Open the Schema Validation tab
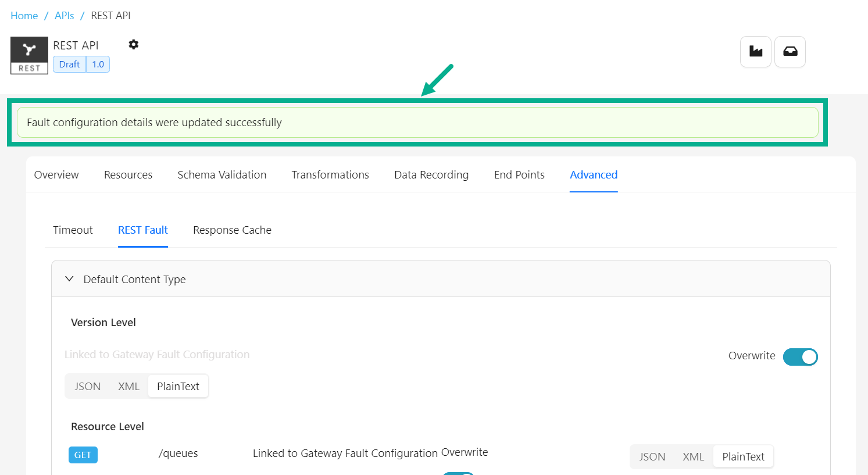Viewport: 868px width, 475px height. 222,175
